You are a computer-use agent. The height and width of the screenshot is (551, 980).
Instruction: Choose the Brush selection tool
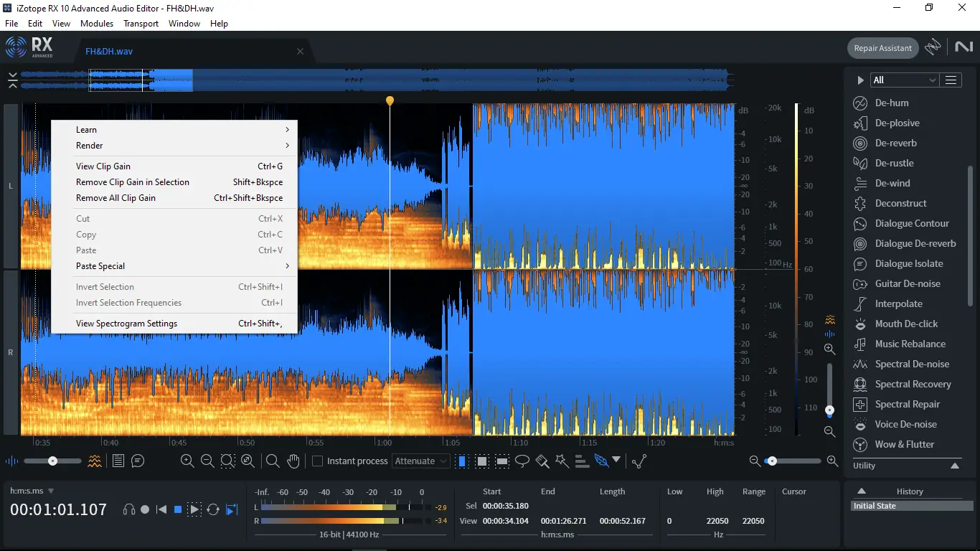pos(542,461)
